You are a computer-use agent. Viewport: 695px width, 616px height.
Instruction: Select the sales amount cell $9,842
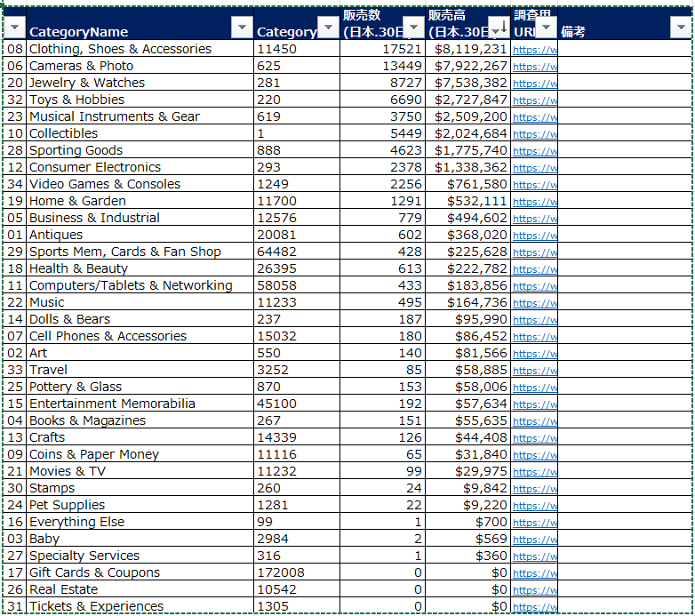467,488
